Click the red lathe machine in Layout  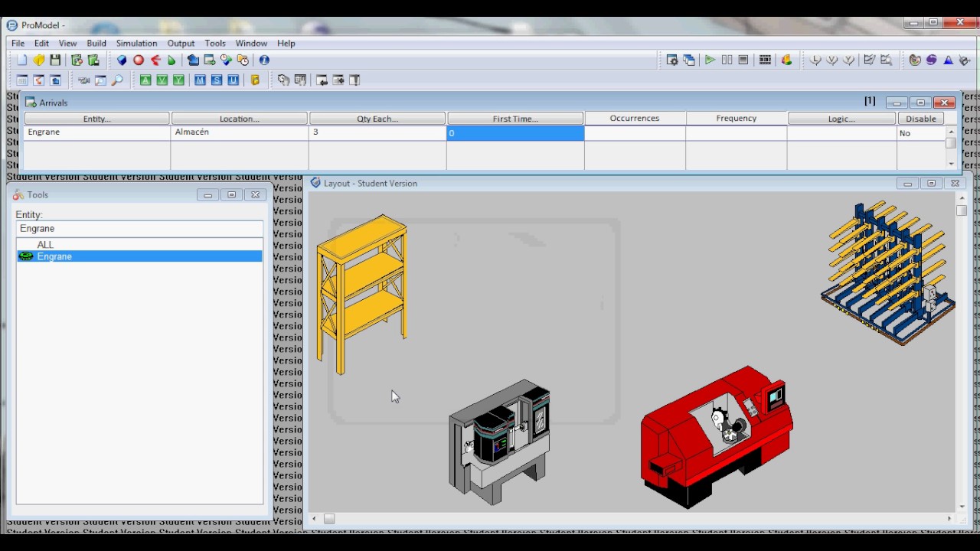[x=716, y=437]
